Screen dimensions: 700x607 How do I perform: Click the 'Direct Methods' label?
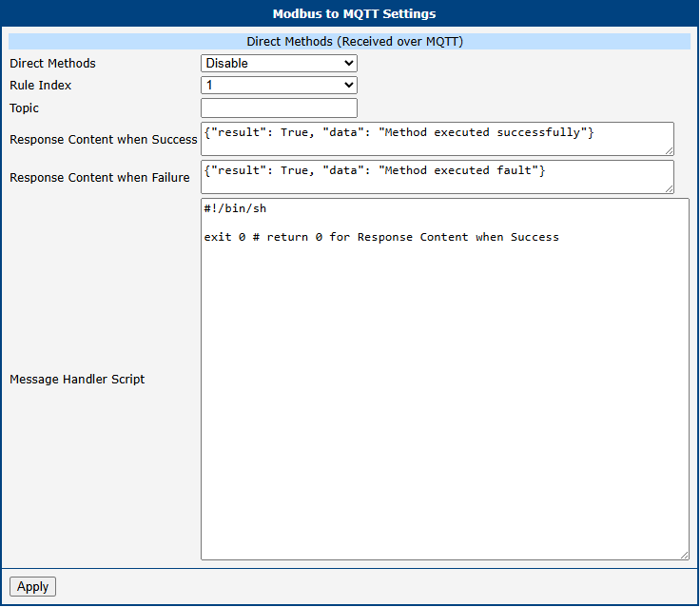coord(52,64)
